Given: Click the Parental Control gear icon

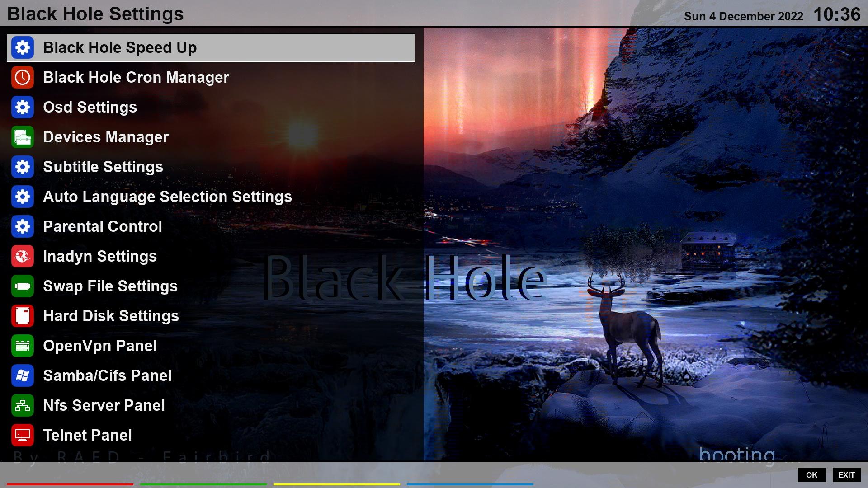Looking at the screenshot, I should click(x=23, y=226).
